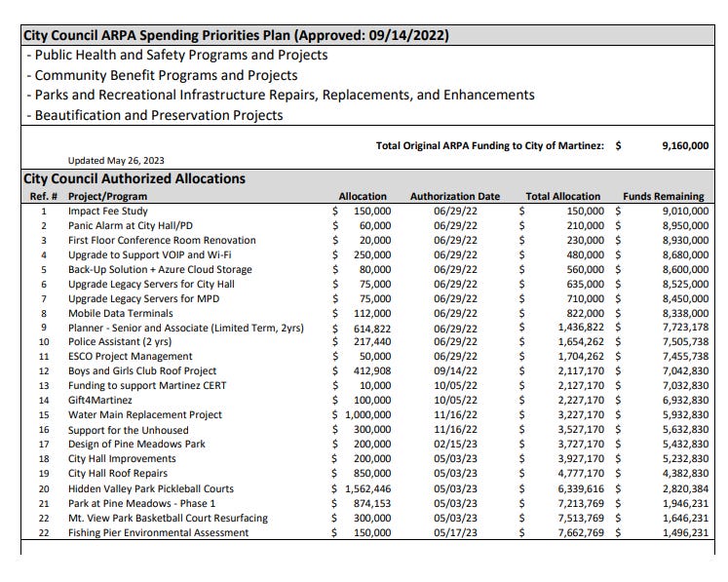Click 'Park at Pine Meadows - Phase 1'
Screen dimensions: 728x582
(141, 503)
